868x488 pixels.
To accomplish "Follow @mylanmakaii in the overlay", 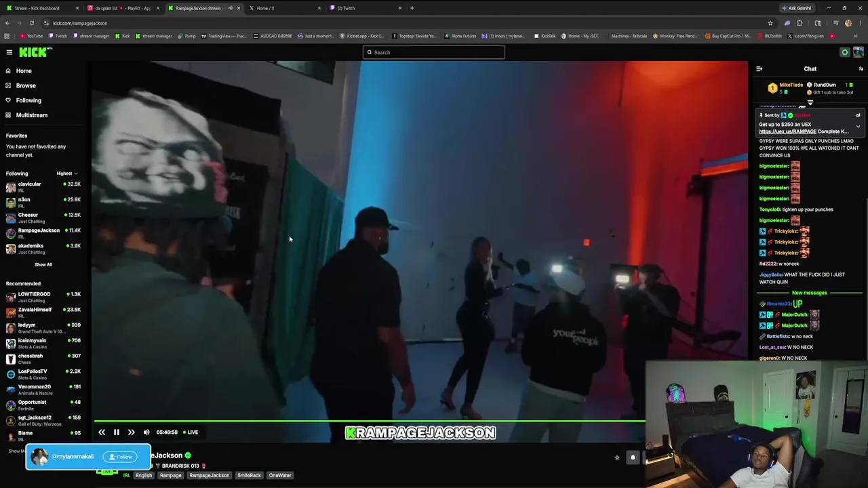I will pos(121,457).
